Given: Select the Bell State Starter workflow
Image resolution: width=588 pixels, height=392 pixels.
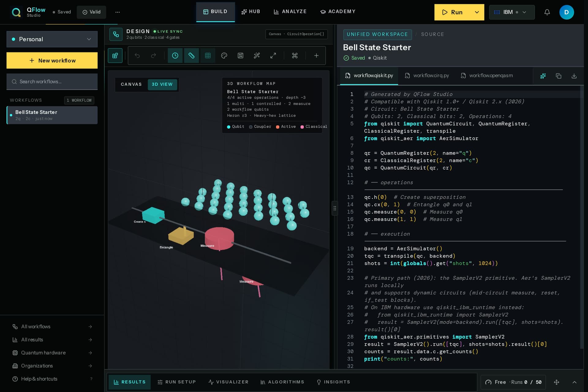Looking at the screenshot, I should pyautogui.click(x=52, y=115).
